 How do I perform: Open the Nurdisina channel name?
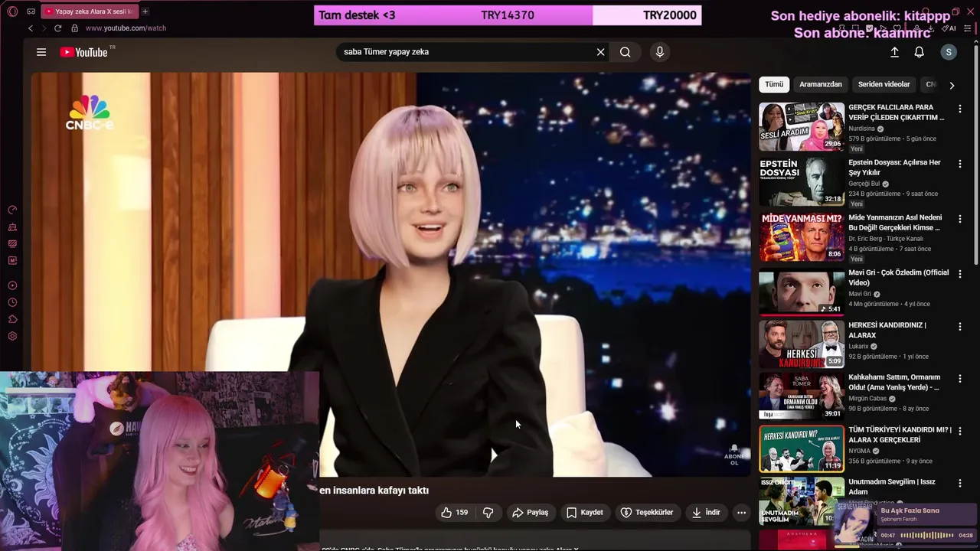[x=861, y=129]
